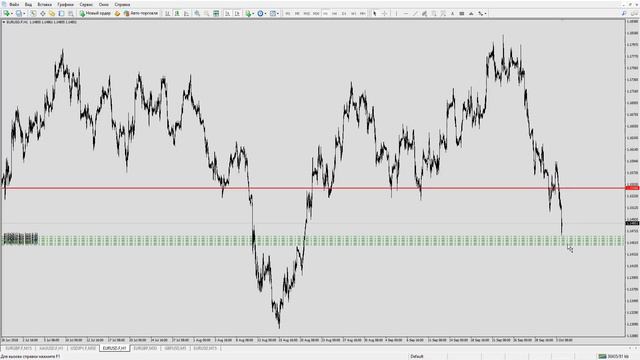Select the Trendline tool
The width and height of the screenshot is (640, 360).
415,13
